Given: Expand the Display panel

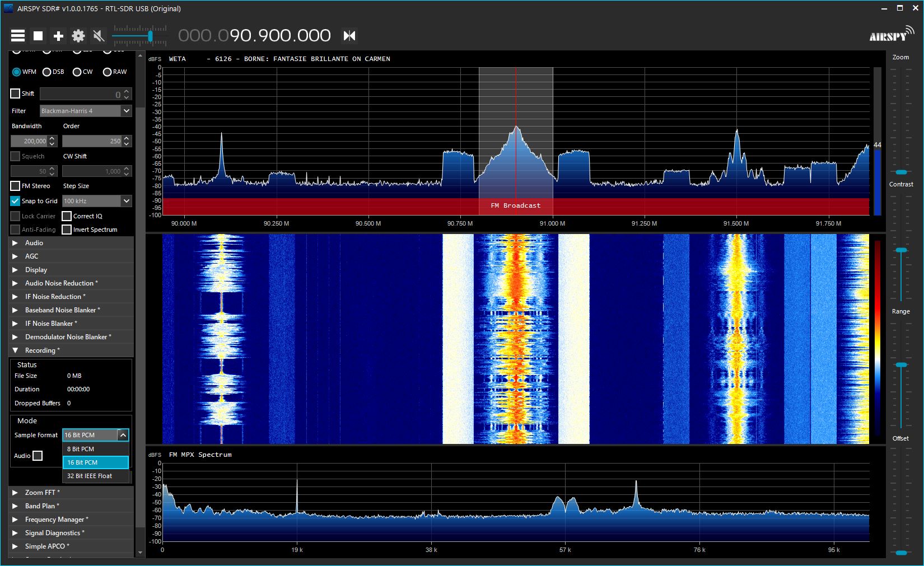Looking at the screenshot, I should pyautogui.click(x=71, y=270).
